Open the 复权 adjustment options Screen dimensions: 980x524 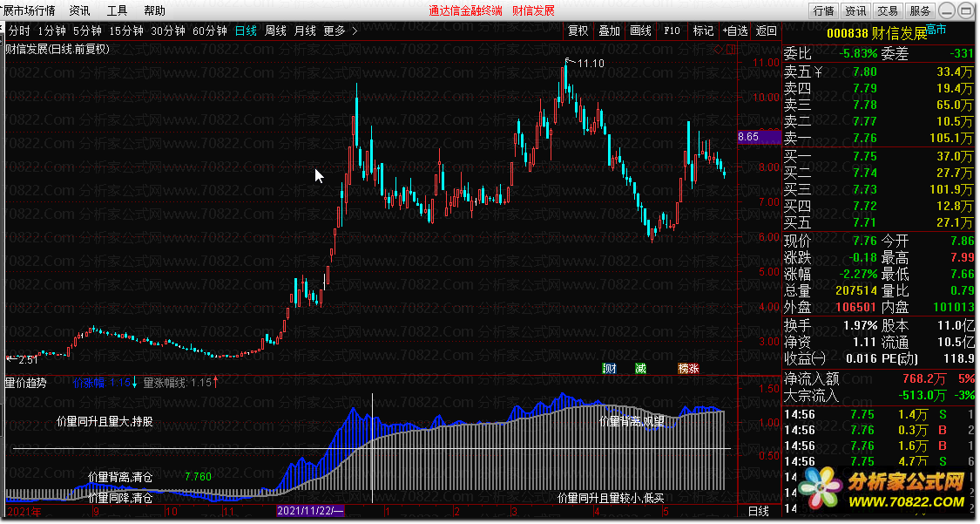578,31
